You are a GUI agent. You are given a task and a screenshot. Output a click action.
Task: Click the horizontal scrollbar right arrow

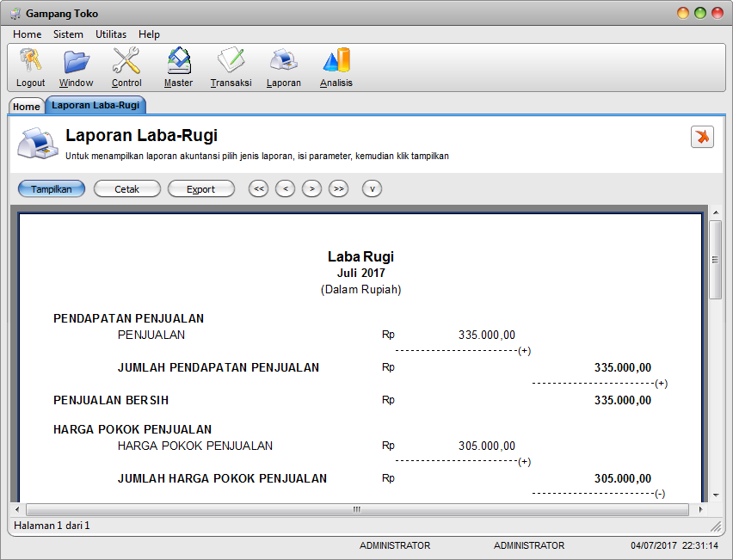click(x=701, y=509)
